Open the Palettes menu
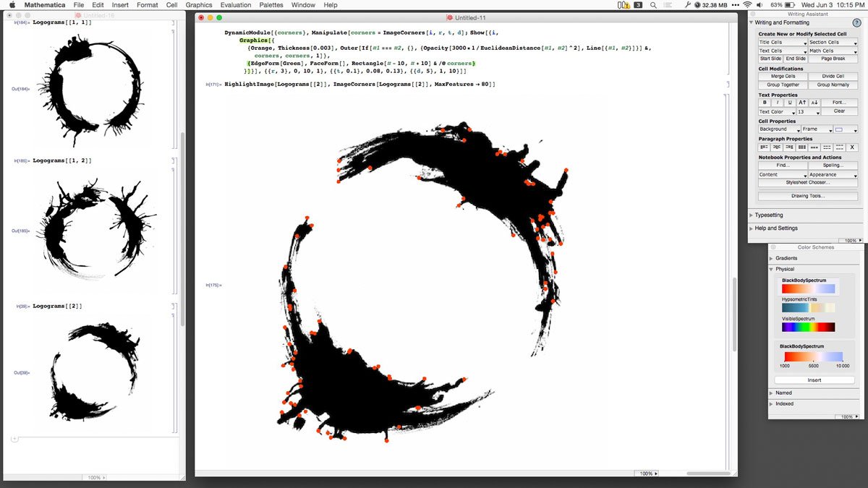This screenshot has height=488, width=868. pyautogui.click(x=271, y=5)
